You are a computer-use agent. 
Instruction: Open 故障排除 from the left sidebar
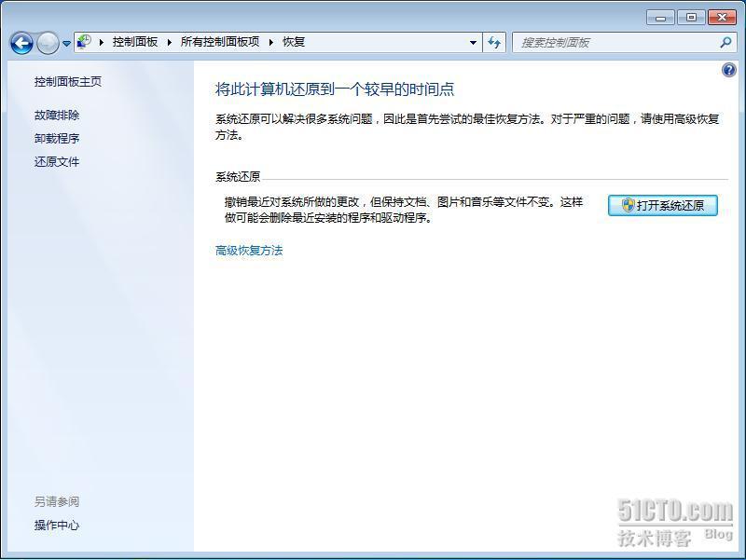57,116
